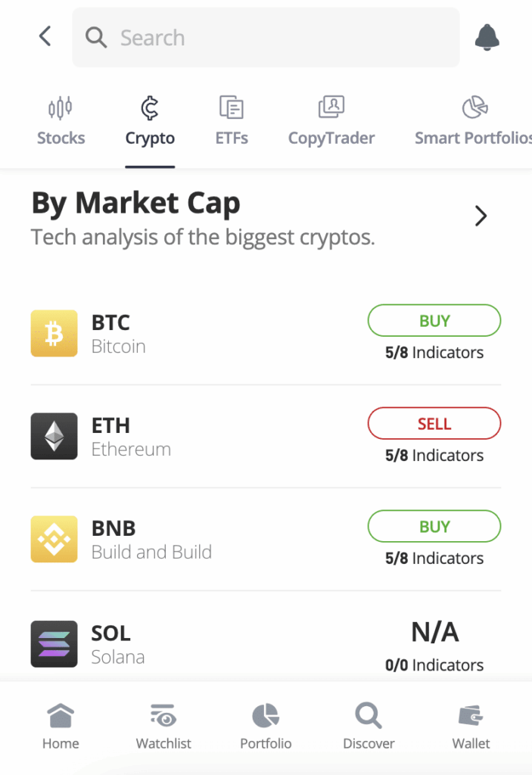
Task: Go back using the left chevron arrow
Action: coord(44,36)
